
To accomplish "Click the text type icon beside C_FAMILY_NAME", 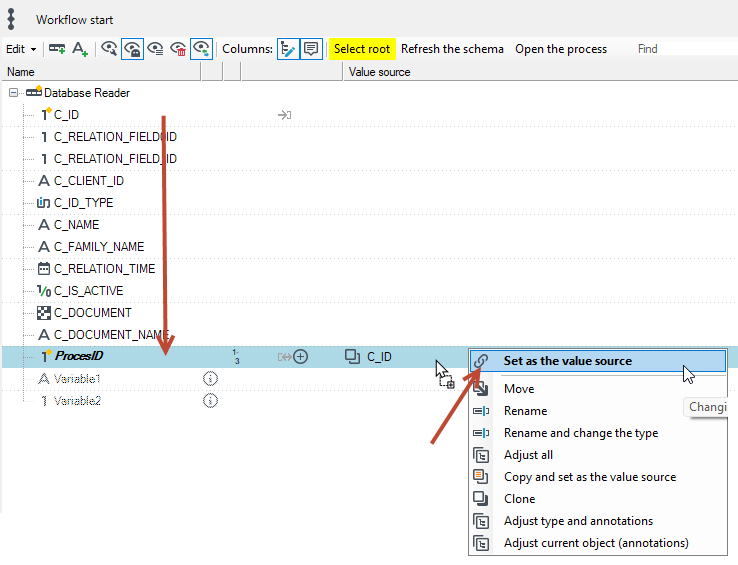I will point(44,247).
